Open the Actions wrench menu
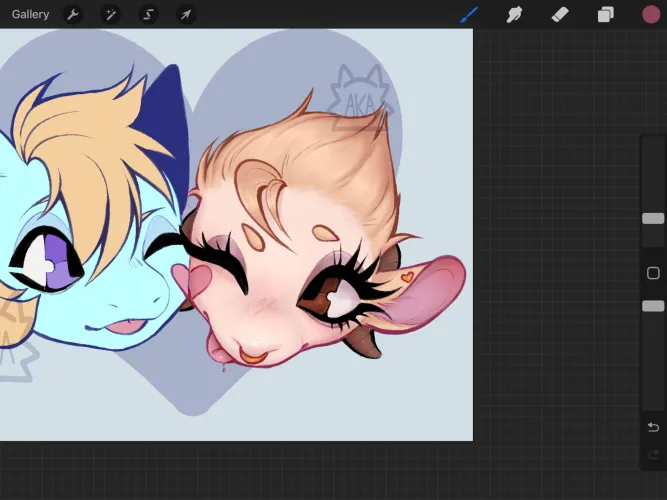667x500 pixels. 73,14
